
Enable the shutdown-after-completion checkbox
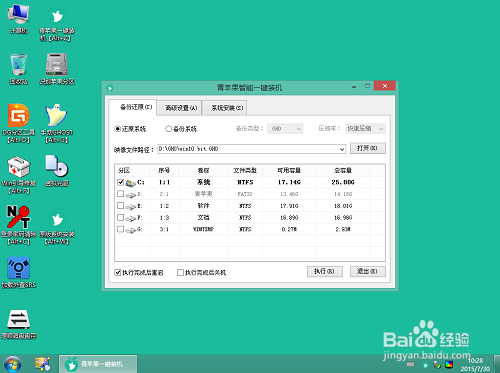point(180,272)
